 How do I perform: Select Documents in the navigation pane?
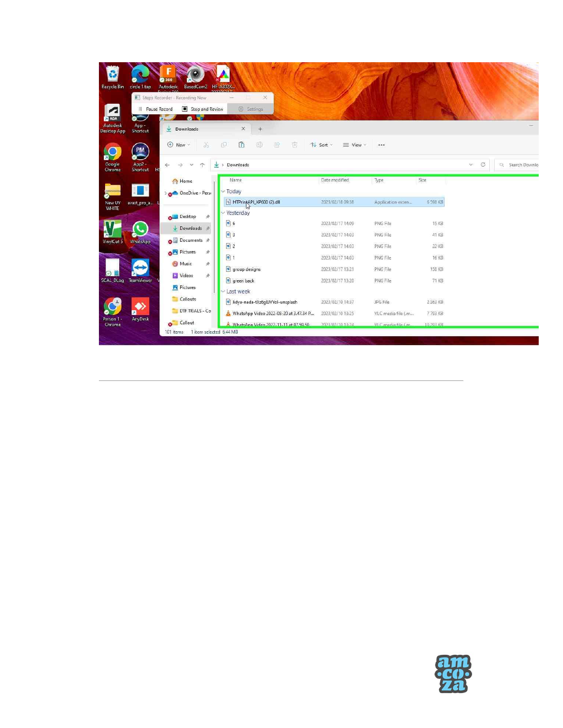point(191,240)
